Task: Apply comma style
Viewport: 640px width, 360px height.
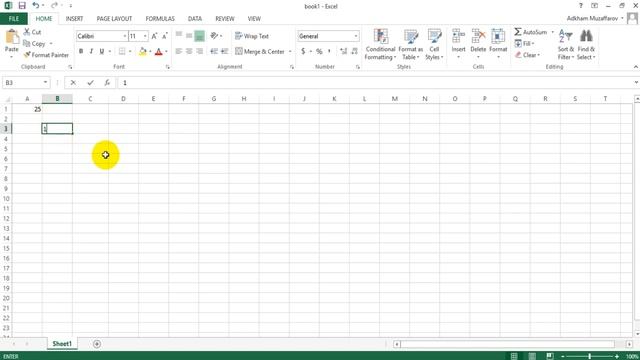Action: tap(329, 51)
